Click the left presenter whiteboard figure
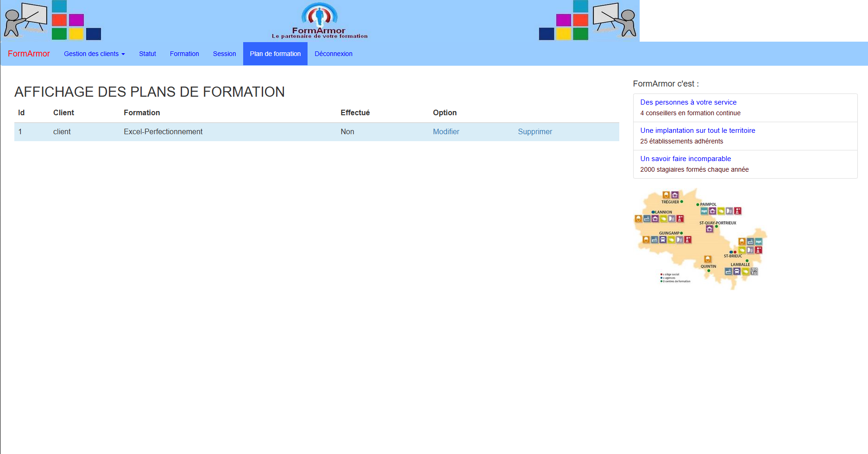868x454 pixels. point(25,20)
